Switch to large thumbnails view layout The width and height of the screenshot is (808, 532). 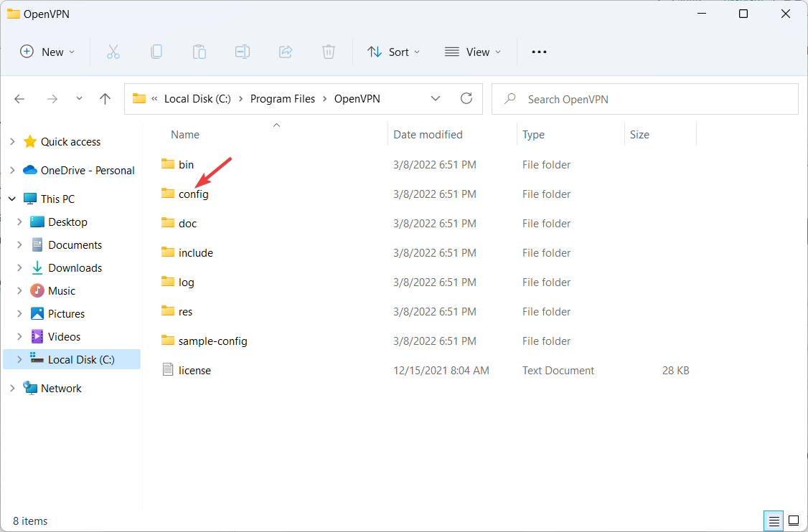[x=794, y=520]
